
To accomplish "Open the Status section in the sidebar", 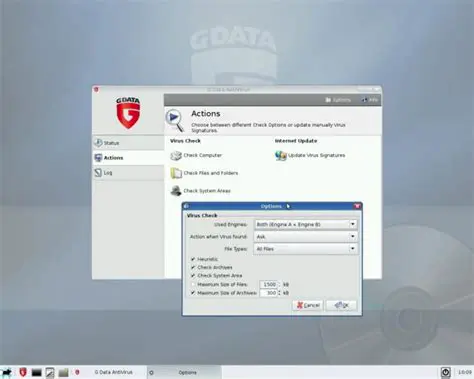I will [x=128, y=143].
